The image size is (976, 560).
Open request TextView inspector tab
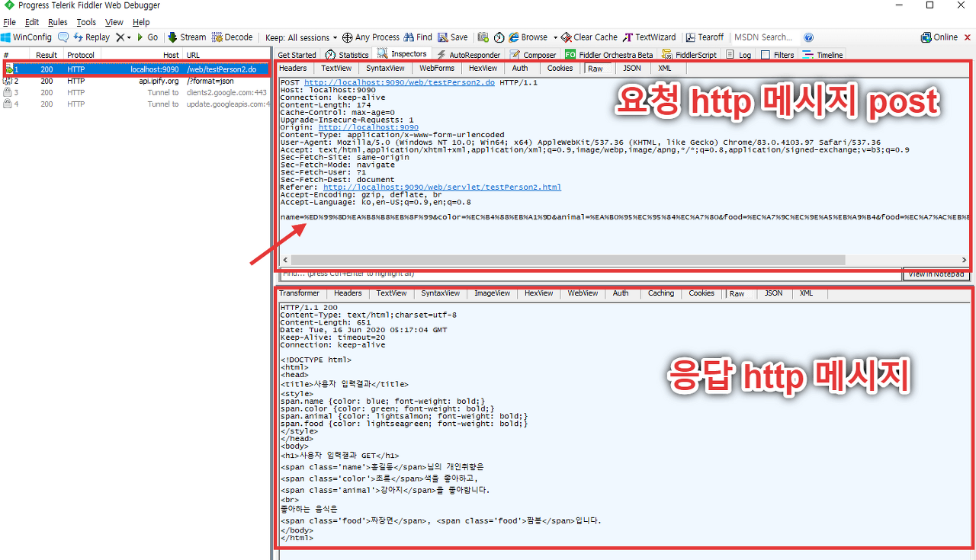336,68
